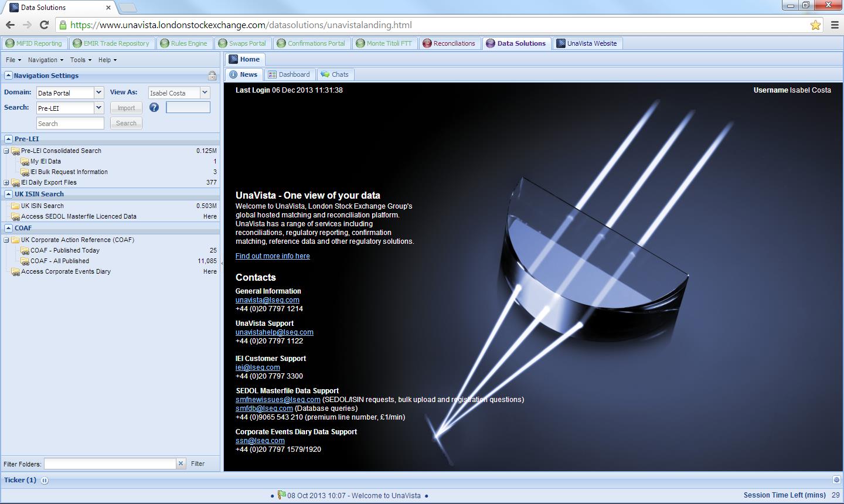
Task: Click the Access Corporate Events Diary folder icon
Action: coord(15,271)
